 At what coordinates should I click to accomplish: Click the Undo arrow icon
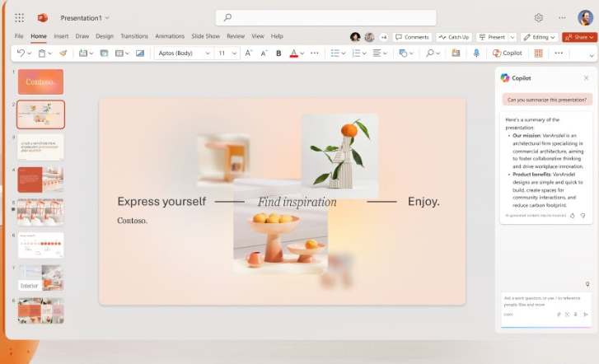tap(21, 53)
